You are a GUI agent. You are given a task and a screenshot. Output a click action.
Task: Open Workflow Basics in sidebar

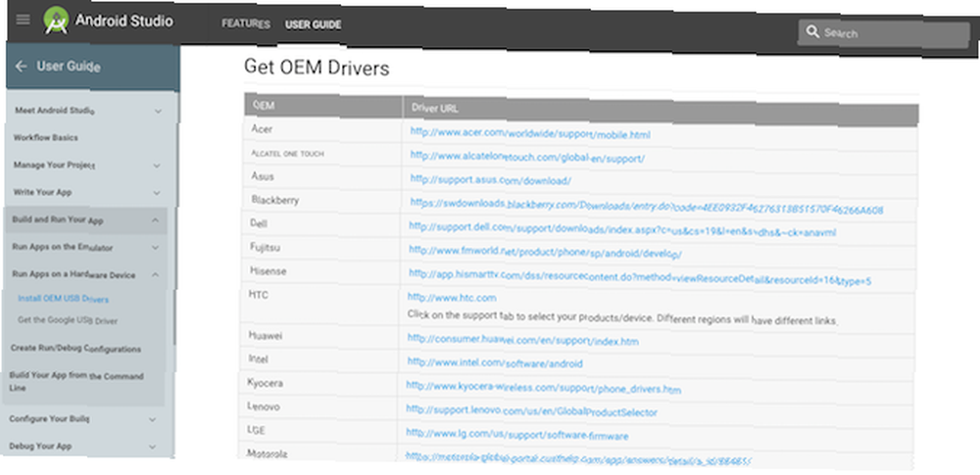click(x=46, y=137)
